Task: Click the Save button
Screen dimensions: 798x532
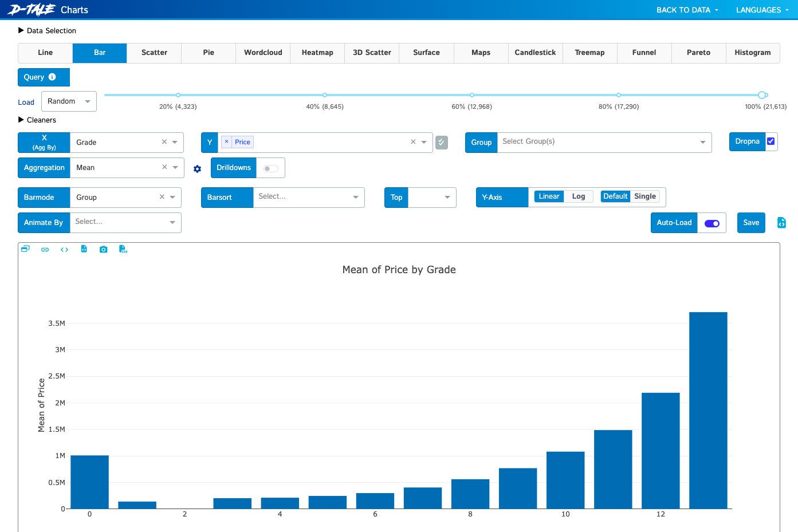Action: [751, 223]
